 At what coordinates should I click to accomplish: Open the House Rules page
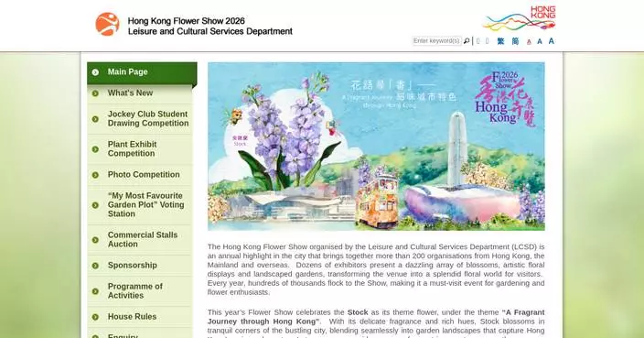(x=140, y=317)
